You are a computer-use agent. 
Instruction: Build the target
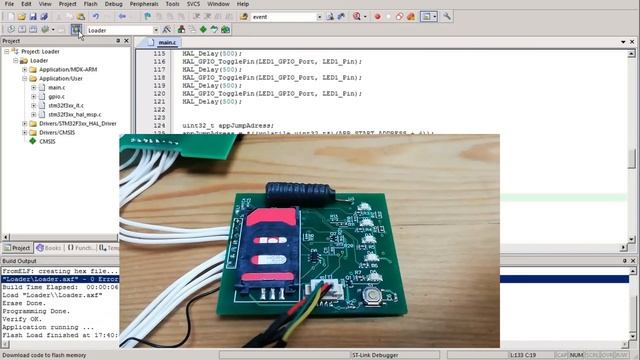[x=22, y=29]
